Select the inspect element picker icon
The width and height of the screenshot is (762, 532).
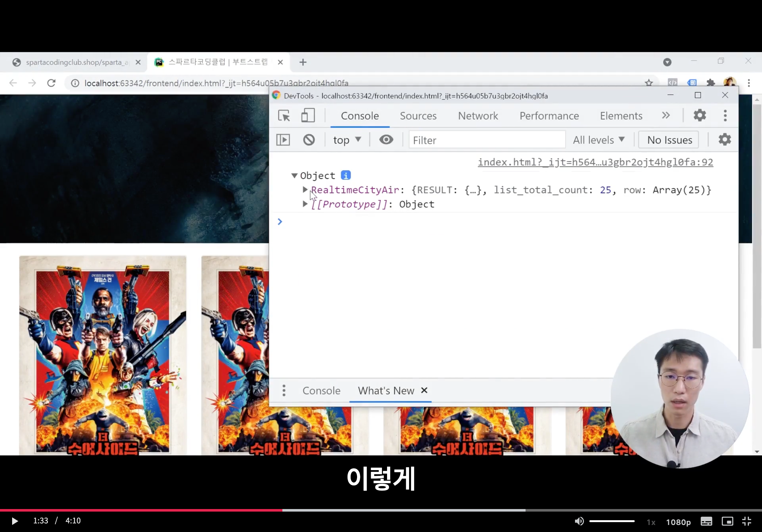[x=284, y=116]
